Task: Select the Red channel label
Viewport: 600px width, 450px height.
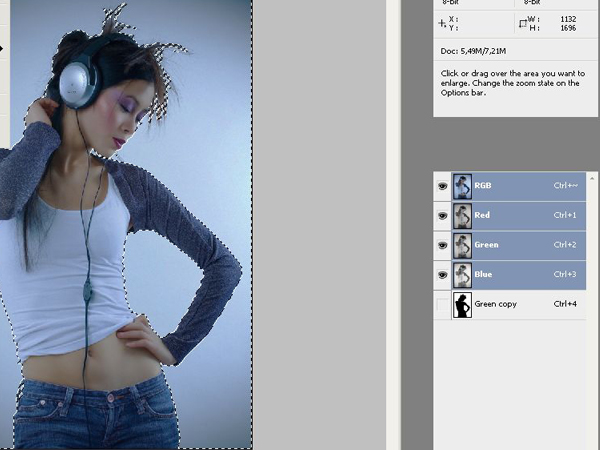Action: pos(482,215)
